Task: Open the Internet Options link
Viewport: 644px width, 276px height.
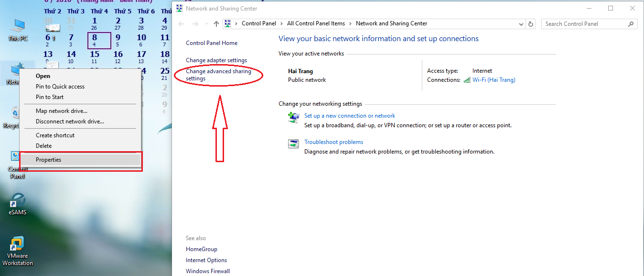Action: click(x=206, y=260)
